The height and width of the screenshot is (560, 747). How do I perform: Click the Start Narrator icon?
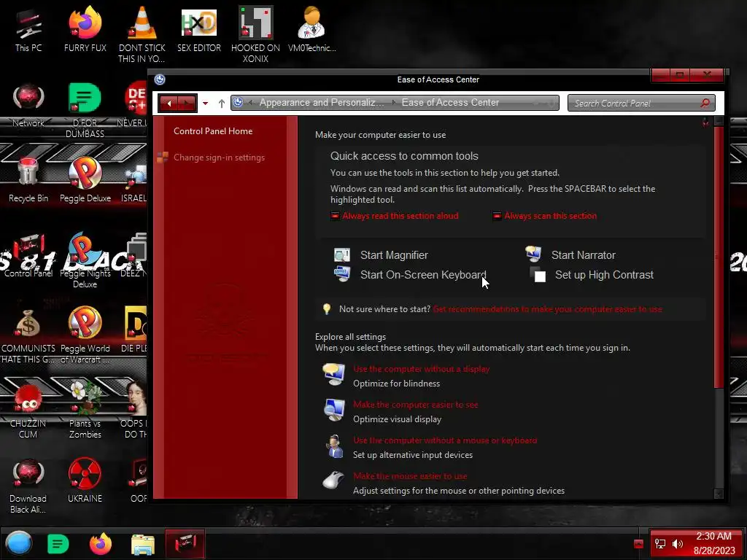(x=533, y=254)
